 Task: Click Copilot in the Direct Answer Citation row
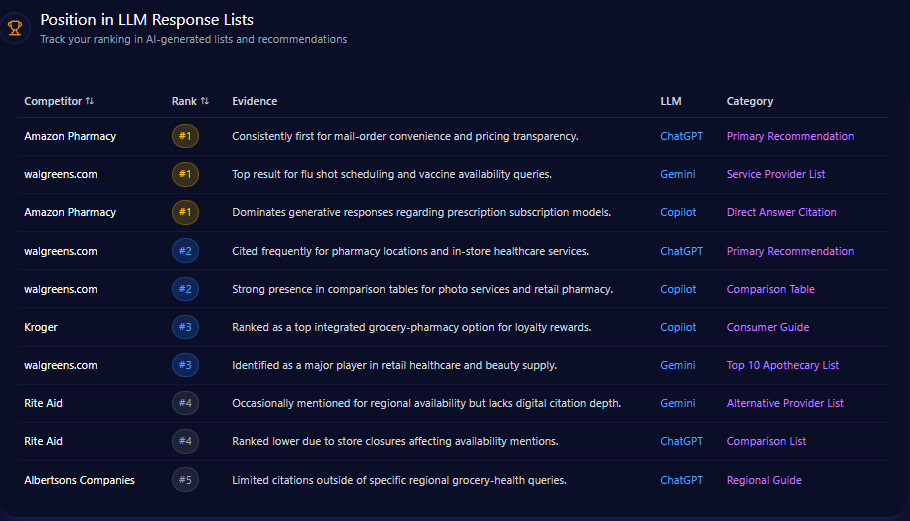[678, 212]
